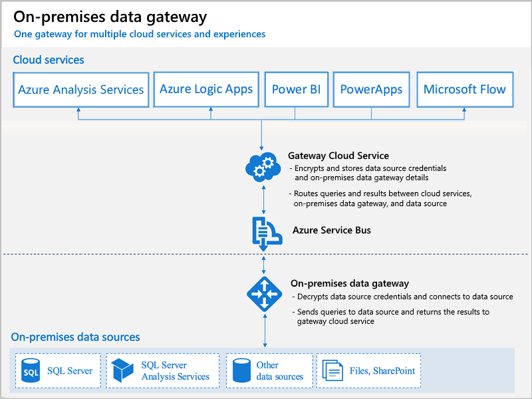Toggle the Azure Analysis Services box
The width and height of the screenshot is (532, 399).
tap(80, 89)
